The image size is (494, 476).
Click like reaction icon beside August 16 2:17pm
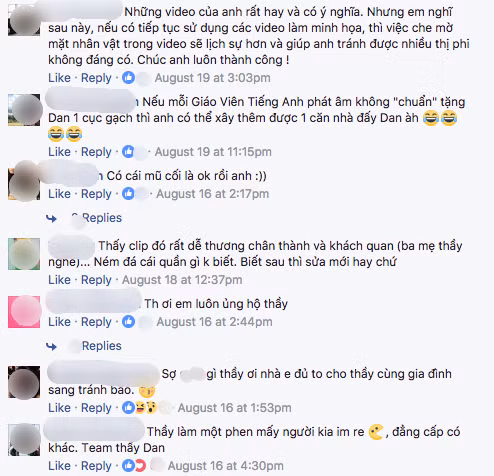(x=128, y=194)
